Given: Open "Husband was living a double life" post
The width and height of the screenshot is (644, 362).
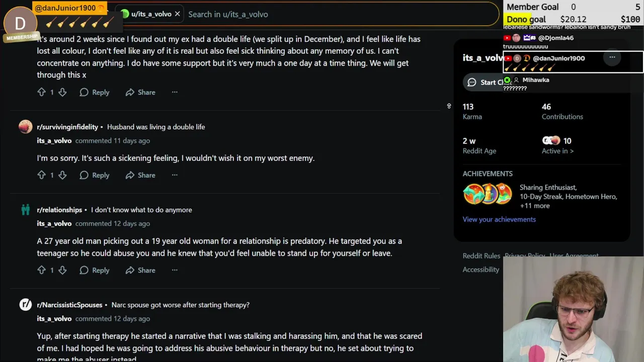Looking at the screenshot, I should pyautogui.click(x=156, y=127).
